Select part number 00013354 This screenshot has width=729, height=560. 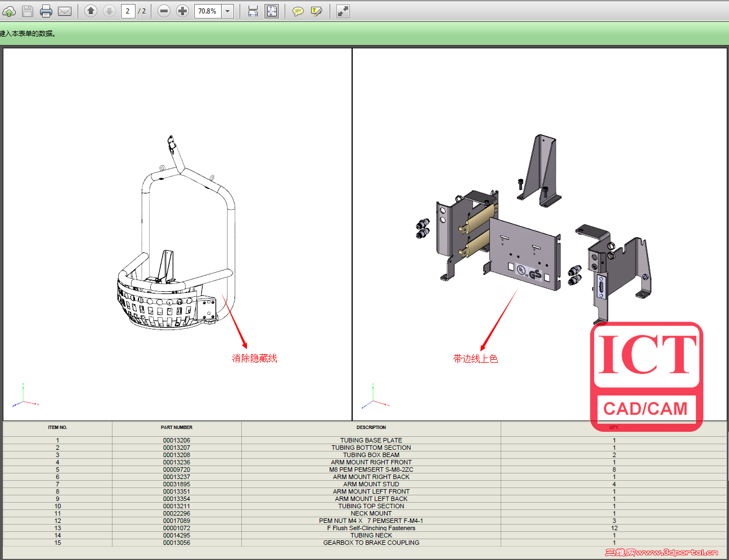[x=177, y=499]
